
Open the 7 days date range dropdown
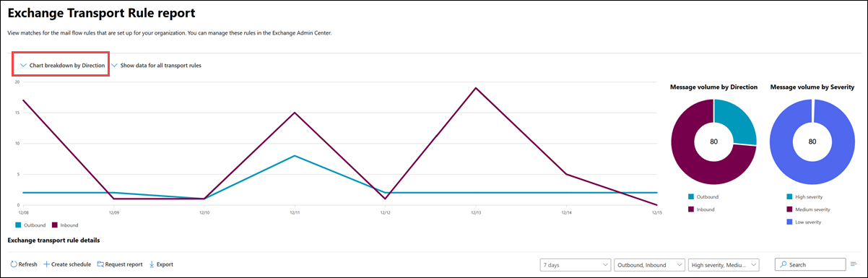pos(574,265)
